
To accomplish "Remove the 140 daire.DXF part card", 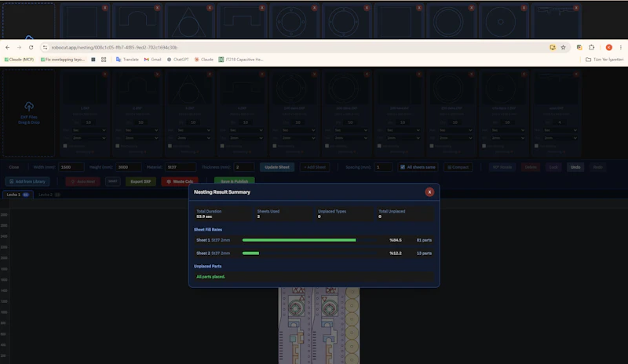I will 315,74.
